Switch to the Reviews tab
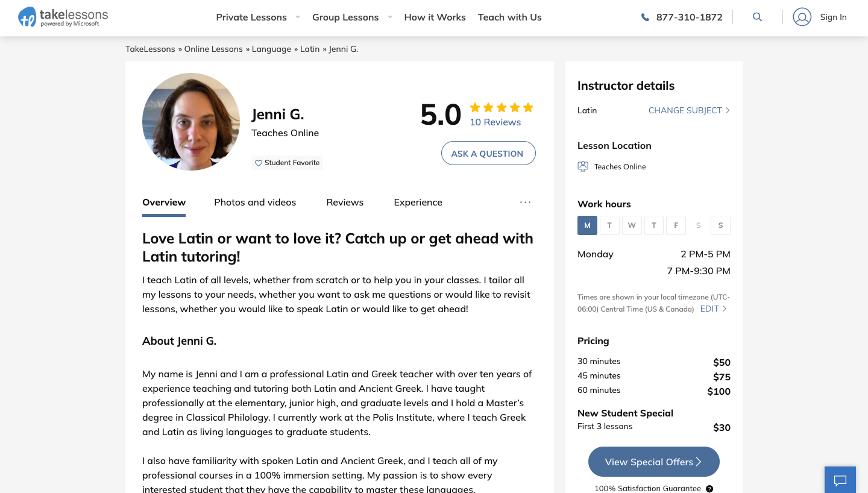868x493 pixels. pyautogui.click(x=345, y=203)
